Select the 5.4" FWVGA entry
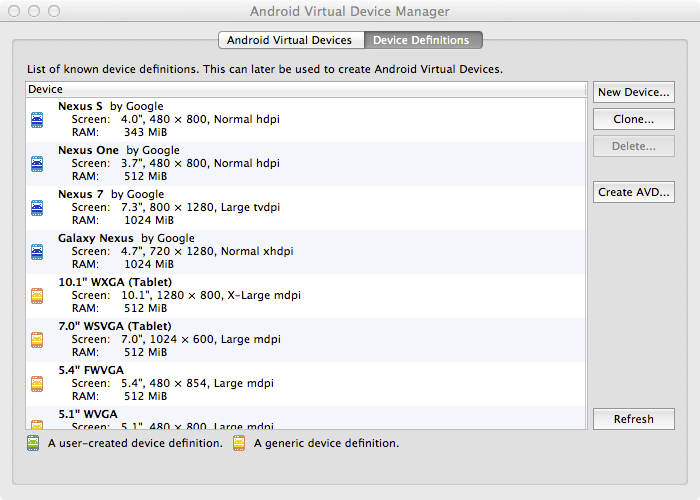Image resolution: width=700 pixels, height=500 pixels. pyautogui.click(x=306, y=383)
